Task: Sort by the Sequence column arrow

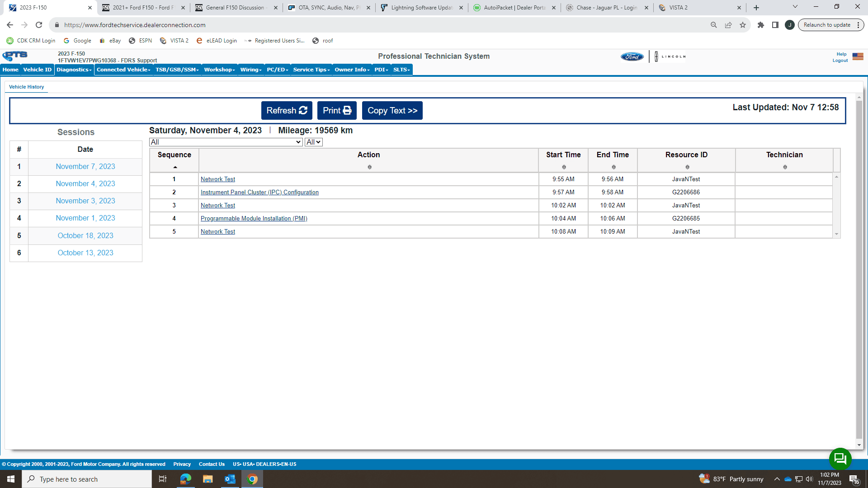Action: click(x=175, y=167)
